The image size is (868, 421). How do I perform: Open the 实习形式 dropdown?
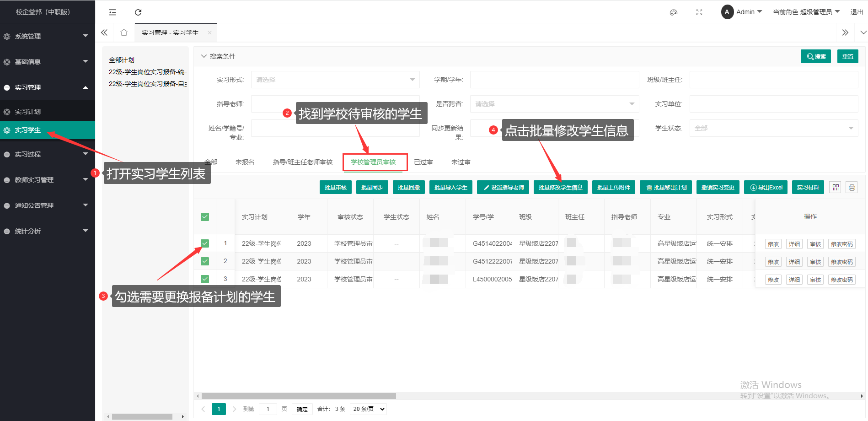point(335,80)
